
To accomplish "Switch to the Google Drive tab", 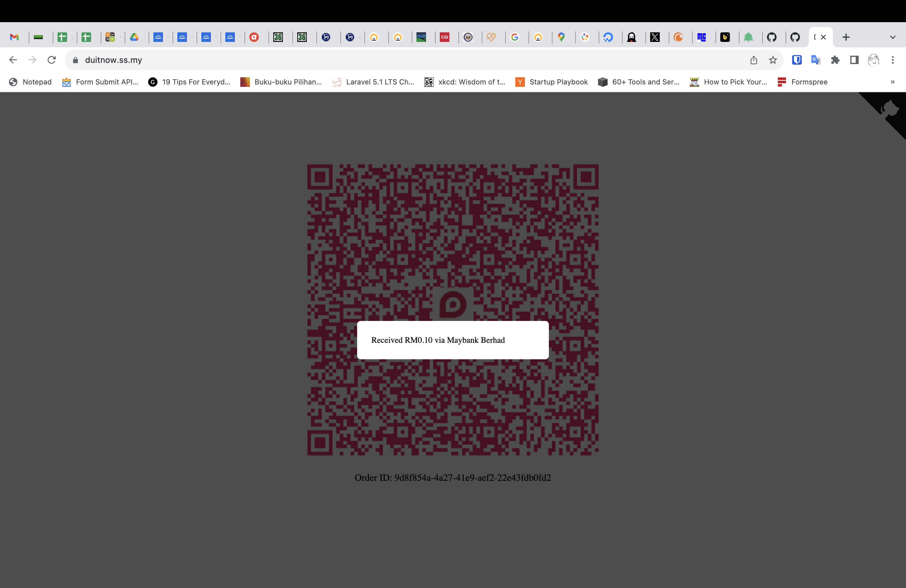I will click(135, 37).
